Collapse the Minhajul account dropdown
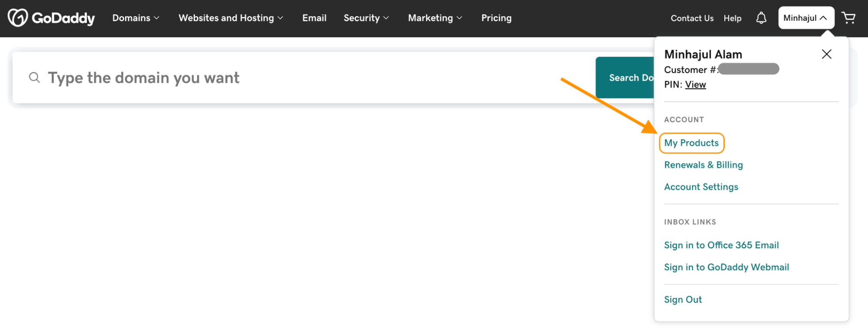 (x=806, y=18)
